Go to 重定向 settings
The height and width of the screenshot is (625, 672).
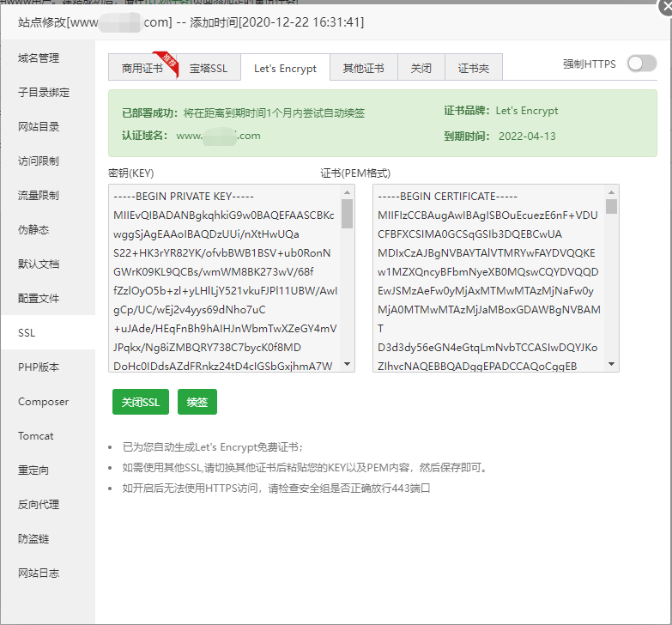[x=48, y=470]
